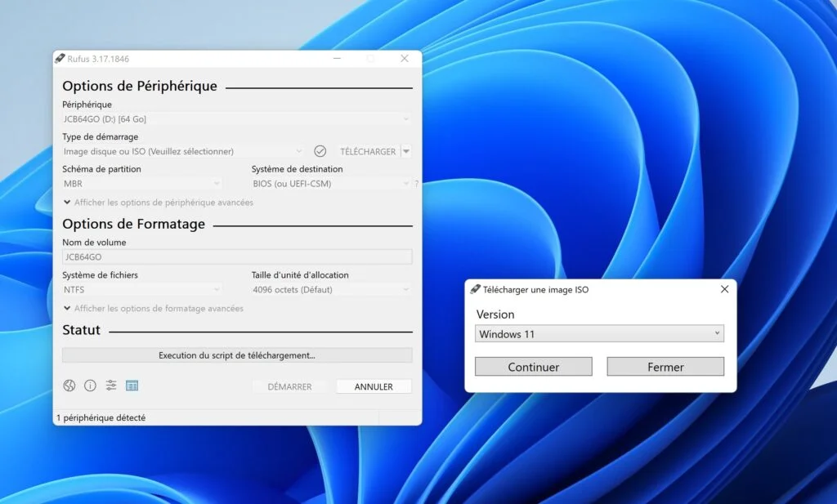
Task: Close the Télécharger une image ISO dialog
Action: [724, 289]
